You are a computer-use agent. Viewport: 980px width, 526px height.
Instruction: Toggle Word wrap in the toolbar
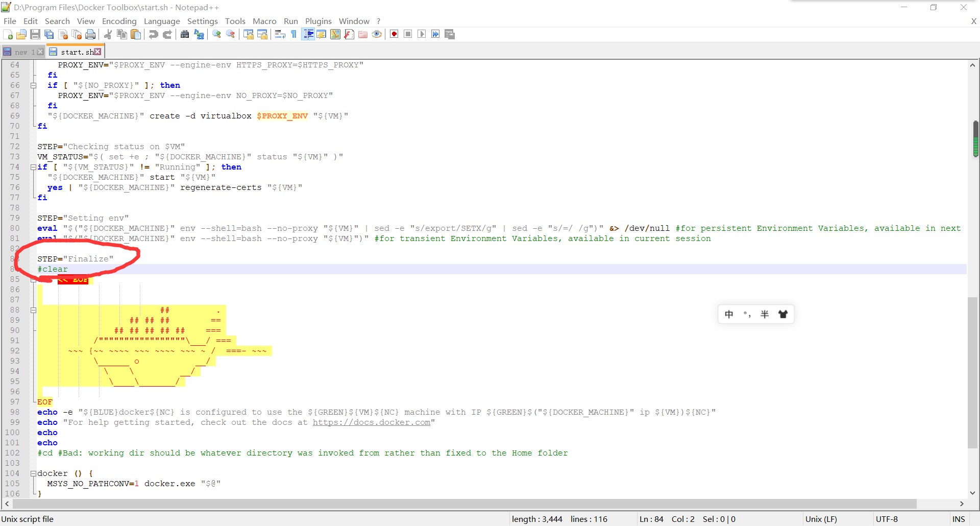(280, 34)
